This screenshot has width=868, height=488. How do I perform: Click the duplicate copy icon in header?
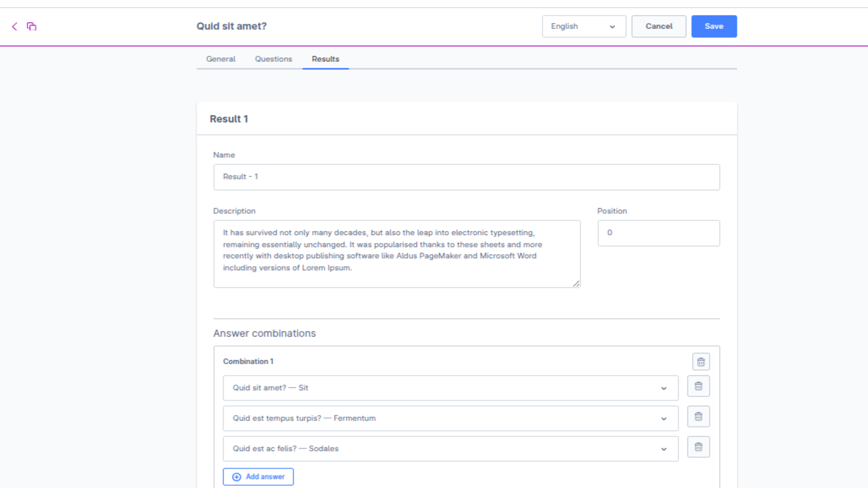point(31,27)
